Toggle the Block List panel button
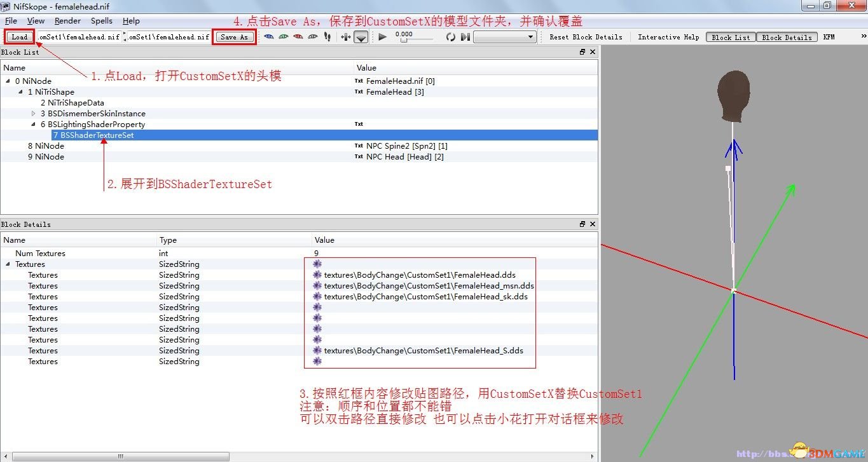 pyautogui.click(x=730, y=37)
